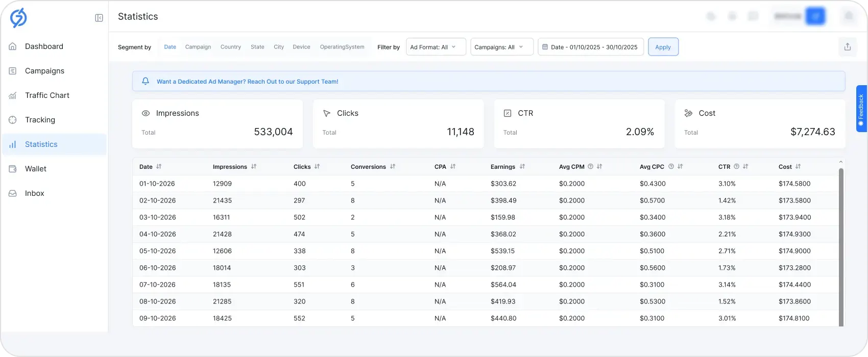Segment by Campaign
Screen dimensions: 868x357
click(198, 47)
